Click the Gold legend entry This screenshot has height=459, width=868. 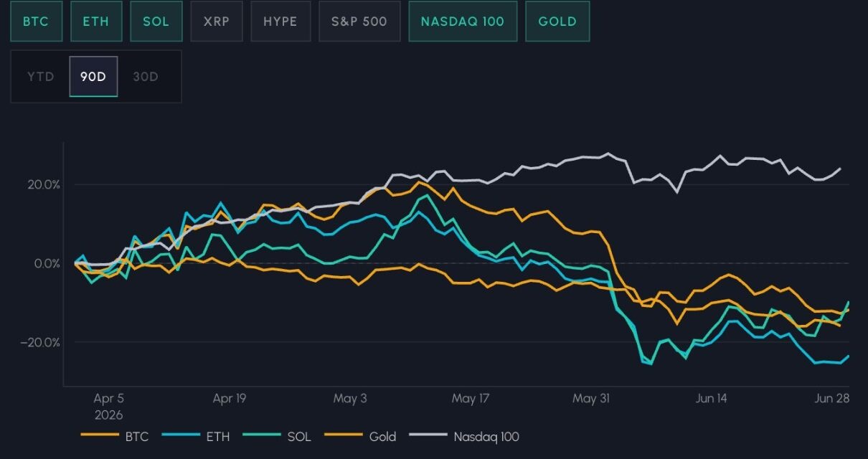(361, 436)
